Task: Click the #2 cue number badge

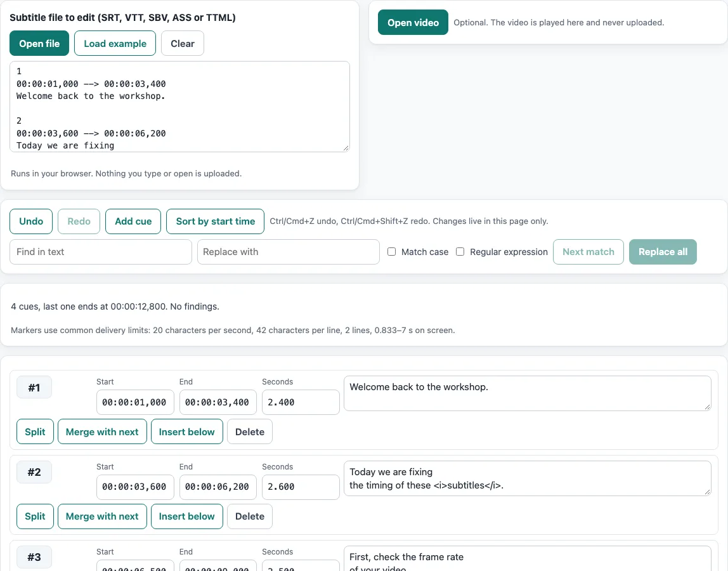Action: click(x=34, y=472)
